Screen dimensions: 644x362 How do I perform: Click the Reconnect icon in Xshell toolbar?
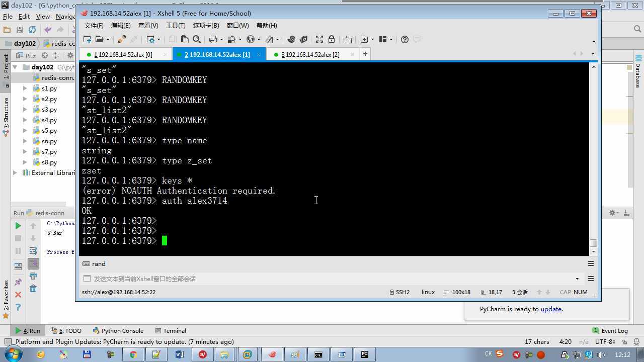coord(121,39)
